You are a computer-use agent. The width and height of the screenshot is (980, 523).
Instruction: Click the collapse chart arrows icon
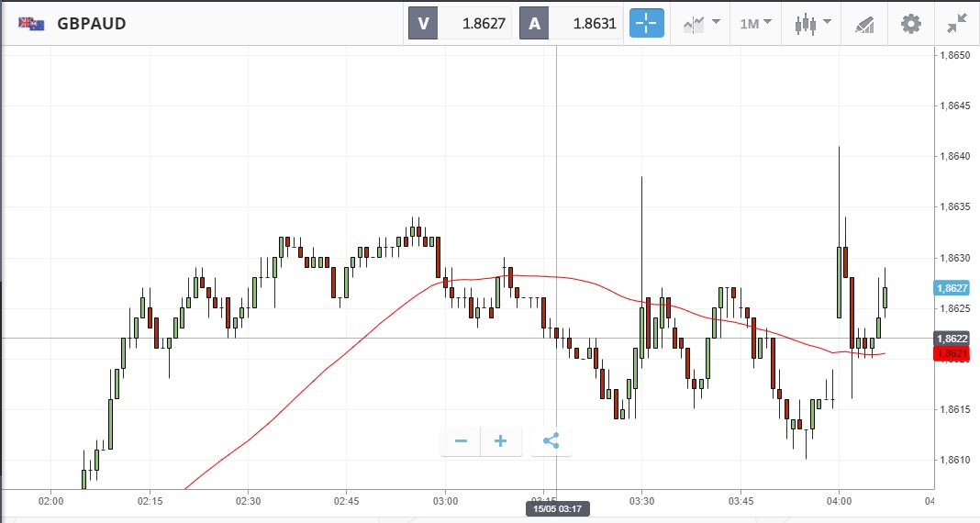click(957, 24)
